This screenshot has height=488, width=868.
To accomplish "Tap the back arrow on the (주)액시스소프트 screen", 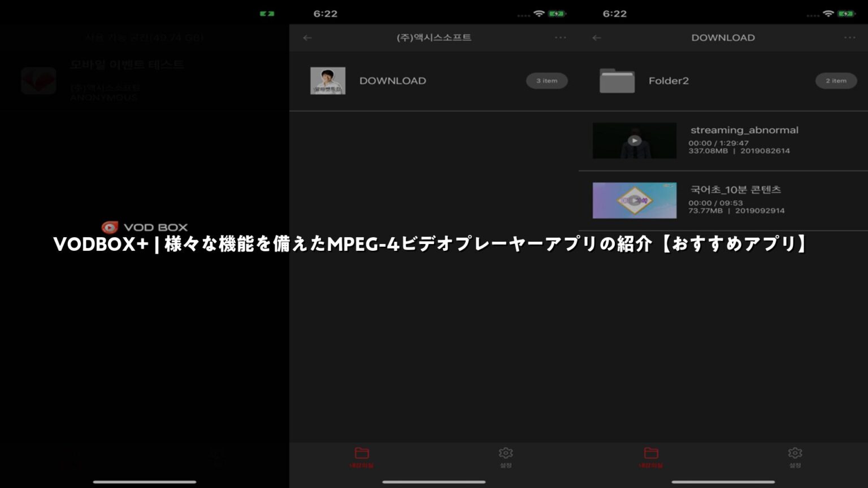I will 307,37.
